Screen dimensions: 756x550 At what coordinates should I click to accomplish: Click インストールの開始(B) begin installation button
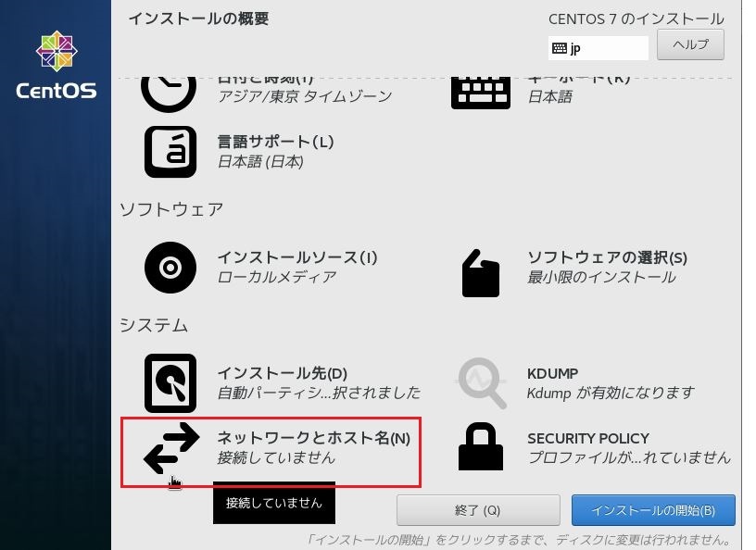(653, 510)
